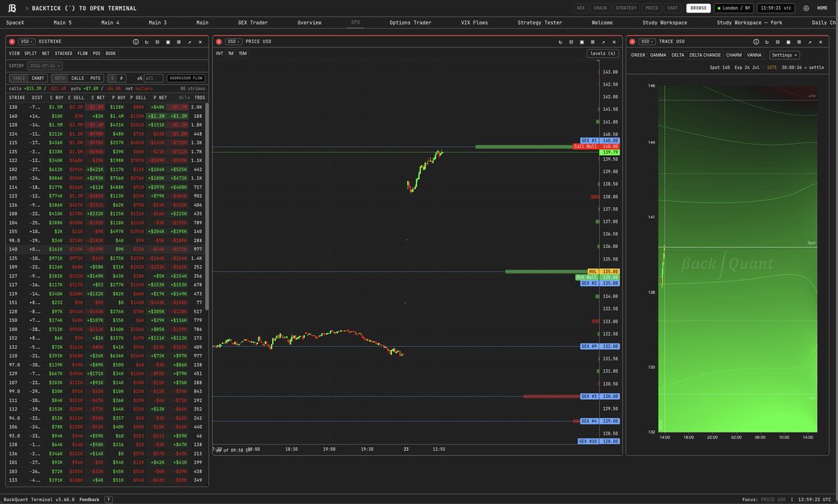Screen dimensions: 838x504
Task: Select the INT interval on price chart
Action: 220,53
